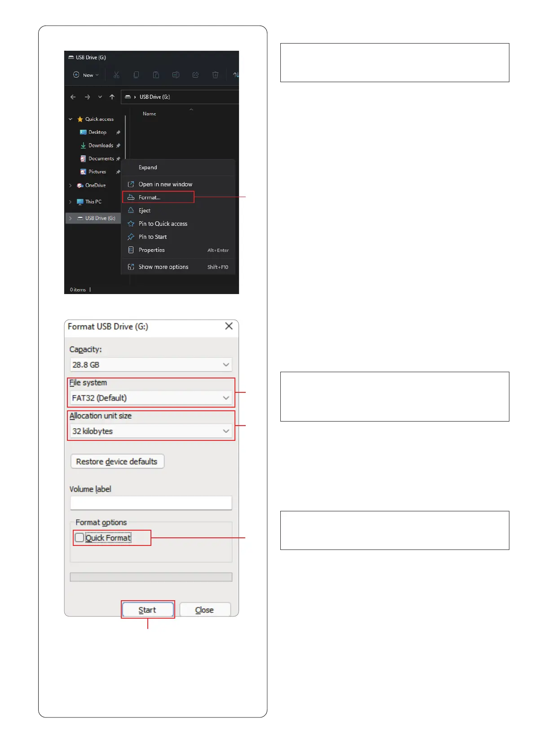The width and height of the screenshot is (535, 756).
Task: Click the Delete trash icon
Action: pyautogui.click(x=215, y=75)
